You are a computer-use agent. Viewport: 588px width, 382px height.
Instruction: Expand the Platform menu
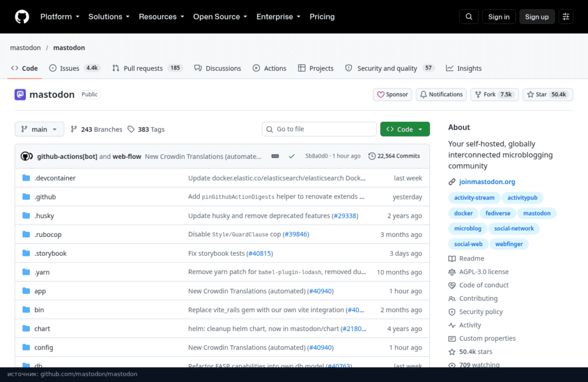point(60,17)
